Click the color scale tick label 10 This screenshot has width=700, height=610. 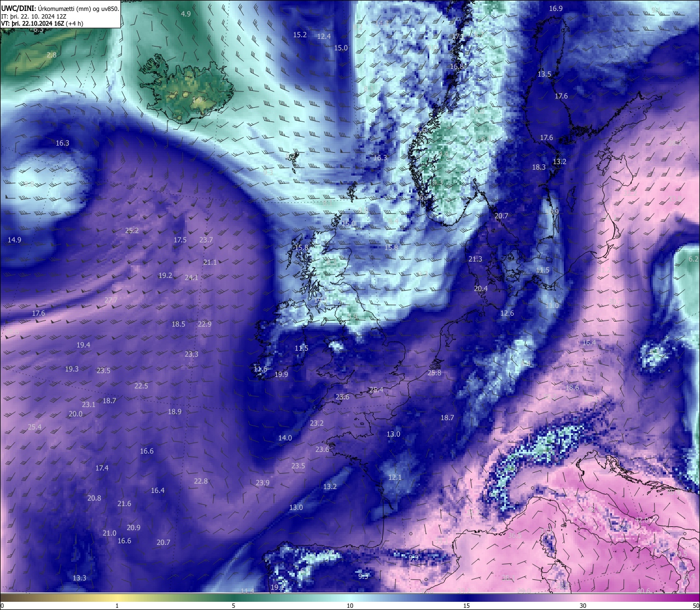click(x=350, y=606)
